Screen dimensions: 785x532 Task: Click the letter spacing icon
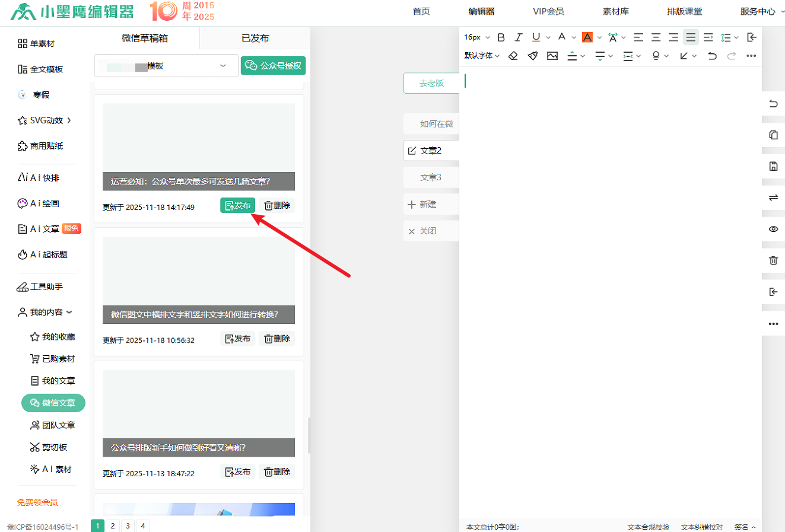pyautogui.click(x=613, y=37)
